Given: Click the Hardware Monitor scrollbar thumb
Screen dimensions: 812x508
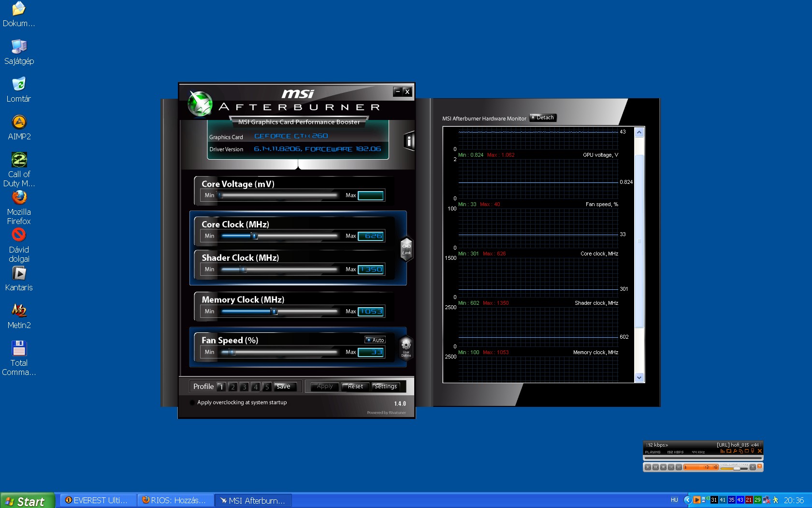Looking at the screenshot, I should [x=639, y=241].
